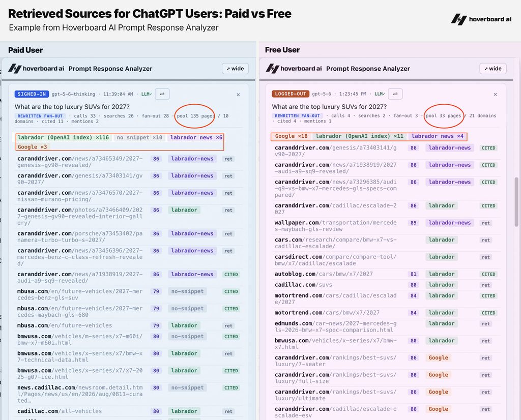Screen dimensions: 521x420
Task: Open audi-a9-sq9-revealed link in Free panel
Action: [336, 168]
